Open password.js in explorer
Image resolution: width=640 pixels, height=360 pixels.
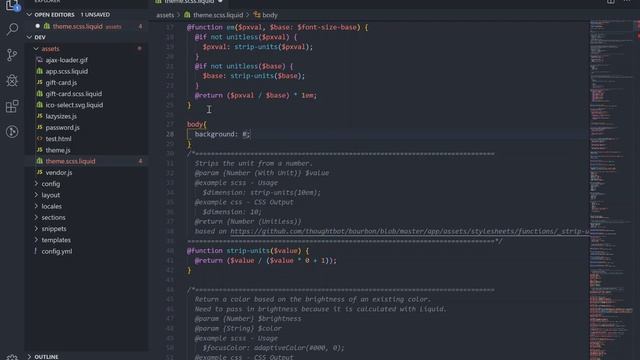point(62,127)
